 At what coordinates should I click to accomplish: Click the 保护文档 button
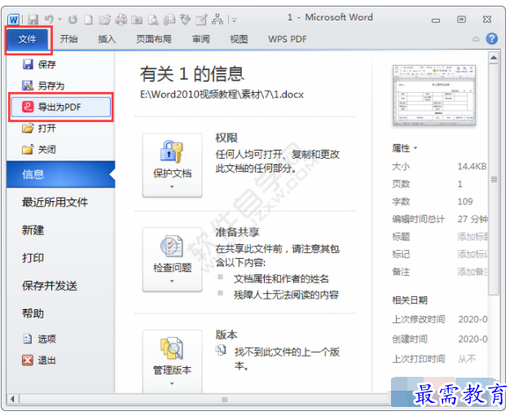(x=172, y=165)
